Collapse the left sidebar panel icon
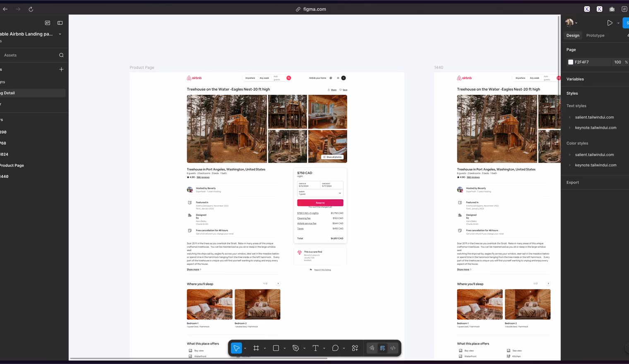The height and width of the screenshot is (364, 629). coord(60,23)
